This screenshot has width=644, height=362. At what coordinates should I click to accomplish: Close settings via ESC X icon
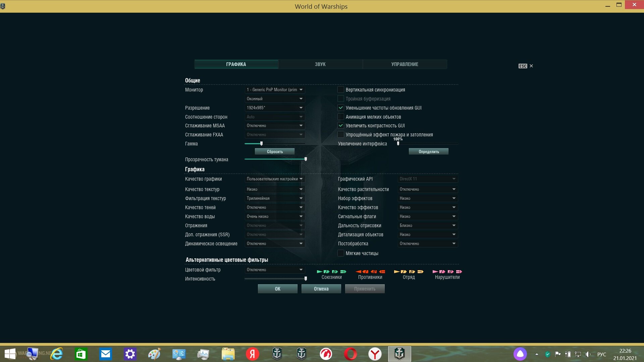pos(531,66)
